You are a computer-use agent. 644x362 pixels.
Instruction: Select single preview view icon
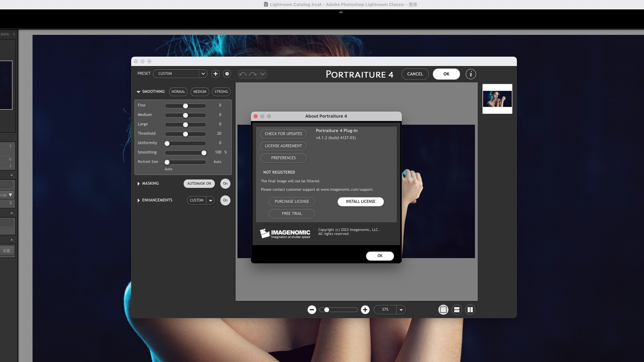pos(443,310)
